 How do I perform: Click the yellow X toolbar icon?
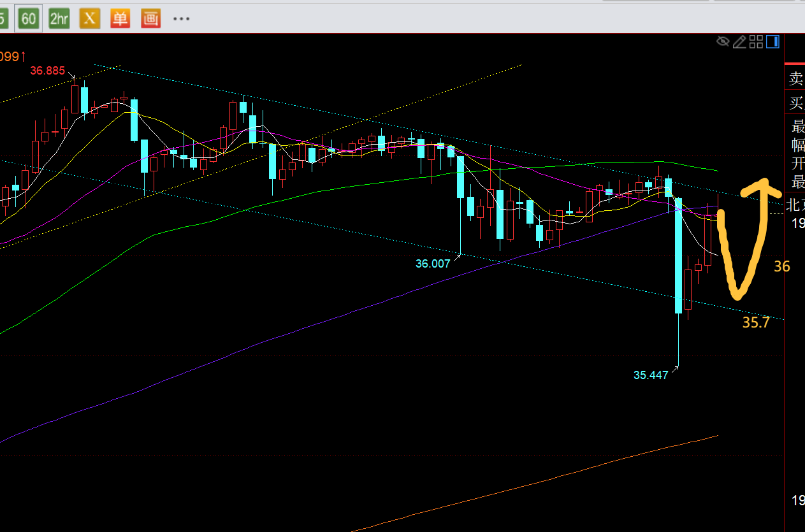coord(89,18)
